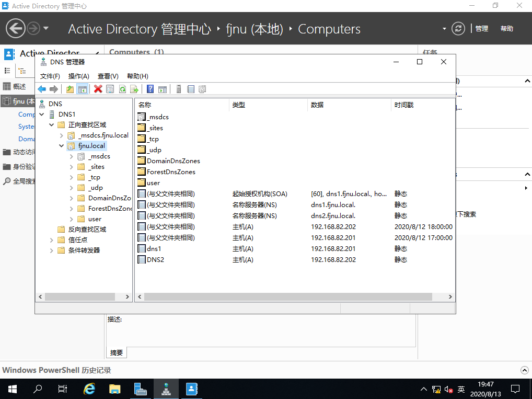Click the green Refresh icon in DNS toolbar
Image resolution: width=532 pixels, height=399 pixels.
(122, 89)
